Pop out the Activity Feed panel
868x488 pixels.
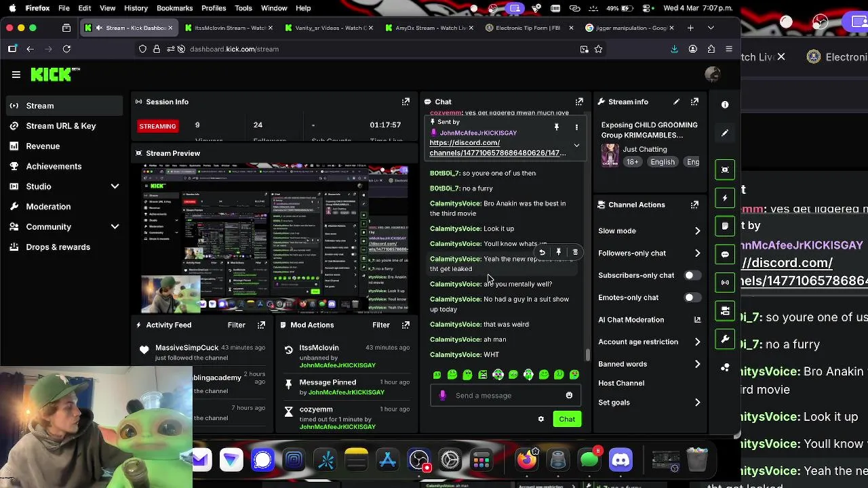point(261,325)
